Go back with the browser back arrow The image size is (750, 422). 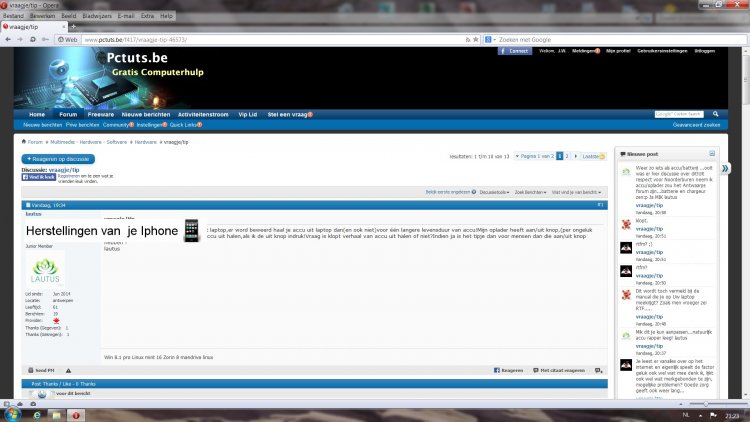coord(8,40)
